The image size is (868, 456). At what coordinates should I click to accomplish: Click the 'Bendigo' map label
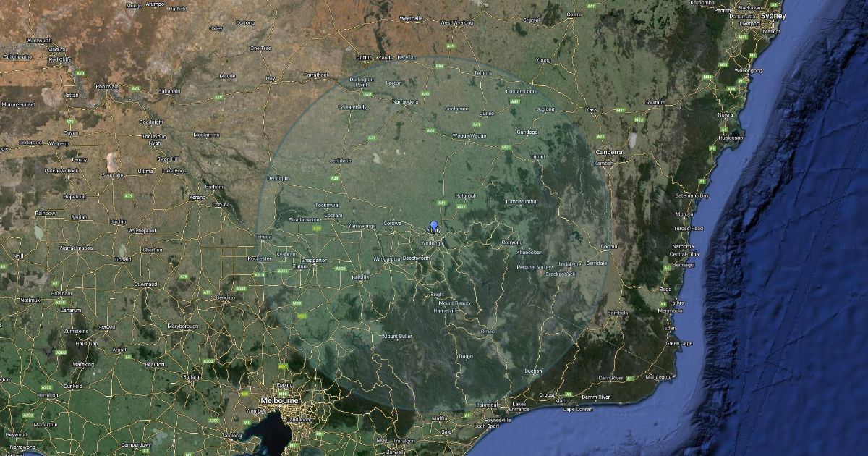click(225, 297)
